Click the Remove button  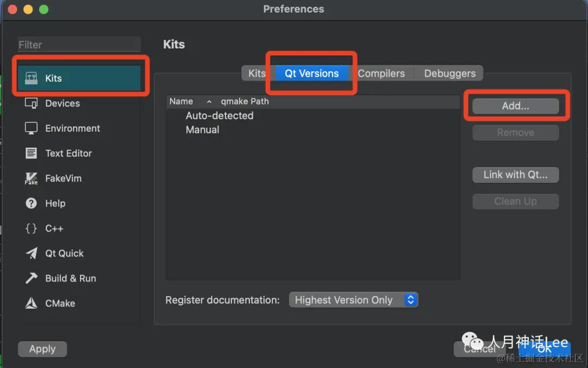tap(515, 132)
